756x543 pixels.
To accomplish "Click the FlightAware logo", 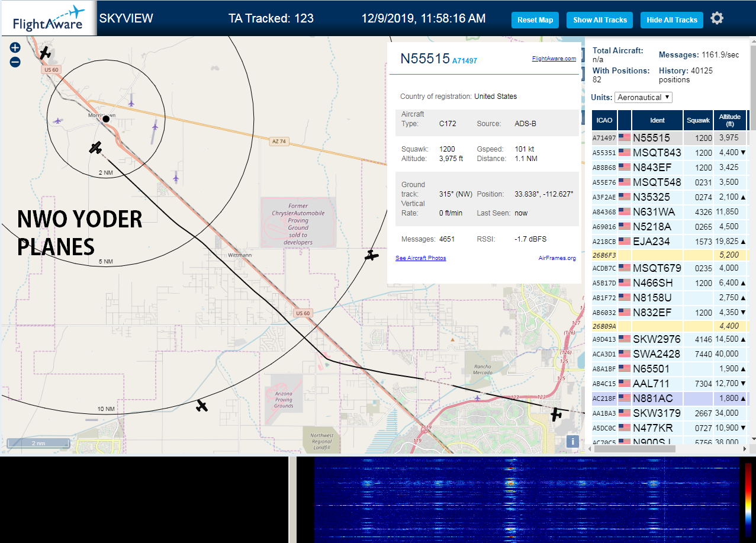I will pos(49,19).
